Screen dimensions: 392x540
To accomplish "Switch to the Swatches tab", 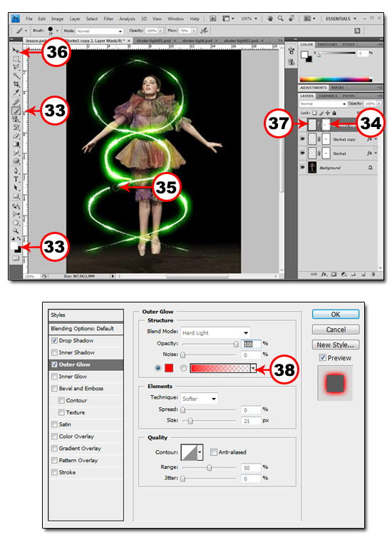I will 327,44.
